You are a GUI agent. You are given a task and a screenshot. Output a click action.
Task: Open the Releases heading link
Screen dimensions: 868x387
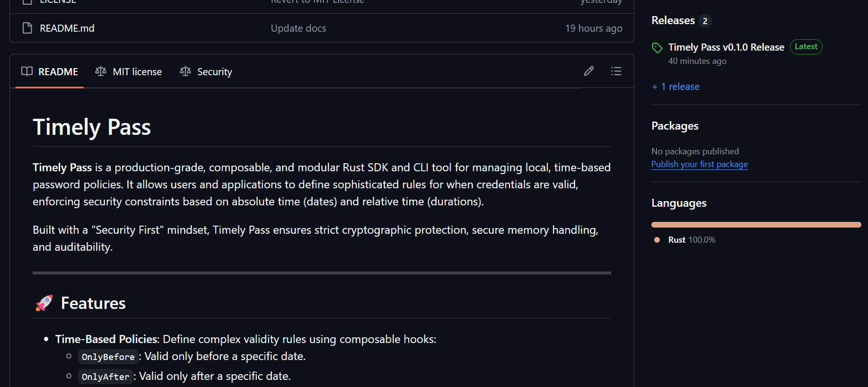coord(673,21)
